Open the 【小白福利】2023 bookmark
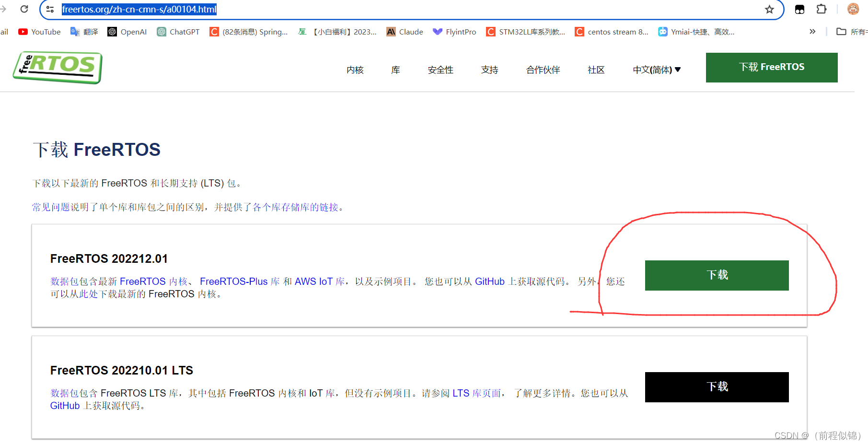 [x=337, y=32]
